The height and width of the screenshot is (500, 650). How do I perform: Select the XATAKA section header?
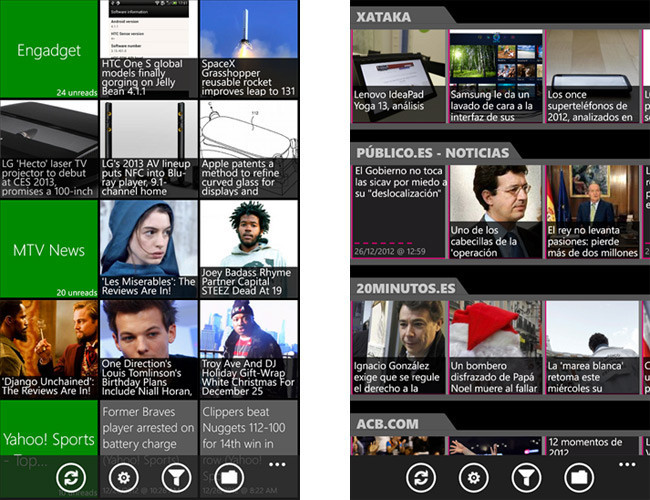coord(383,17)
